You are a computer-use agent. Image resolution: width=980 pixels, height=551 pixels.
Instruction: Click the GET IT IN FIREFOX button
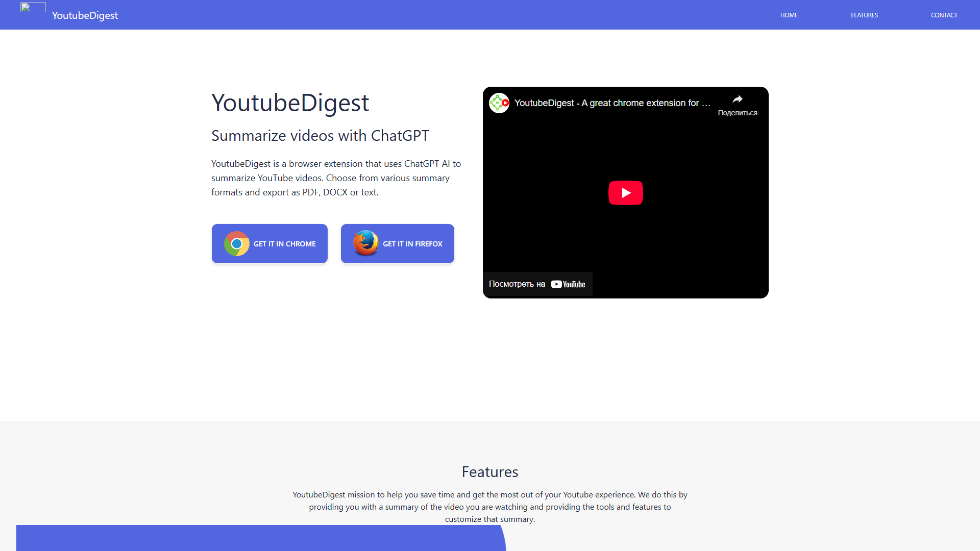[398, 244]
